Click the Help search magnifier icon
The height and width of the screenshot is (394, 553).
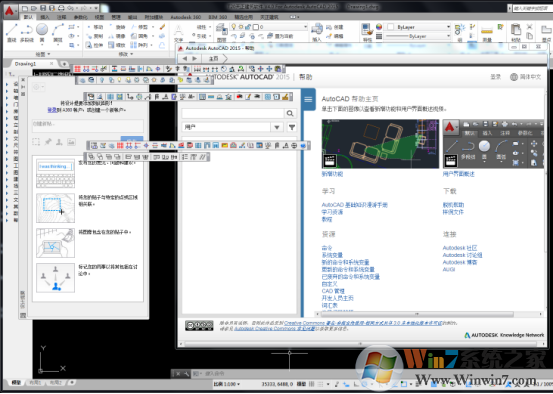(290, 113)
